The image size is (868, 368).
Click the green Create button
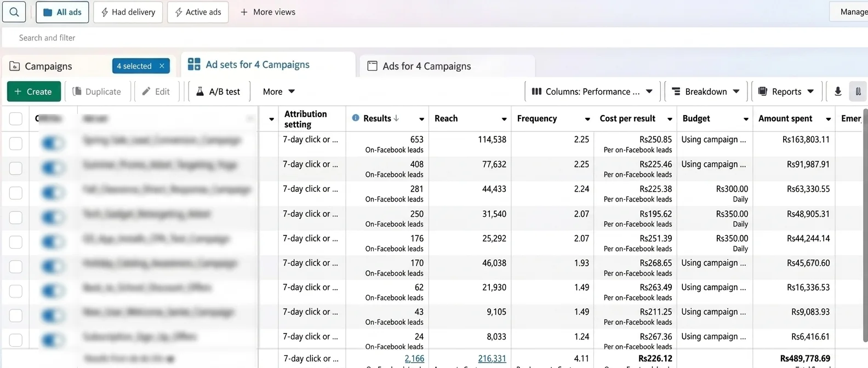click(33, 91)
